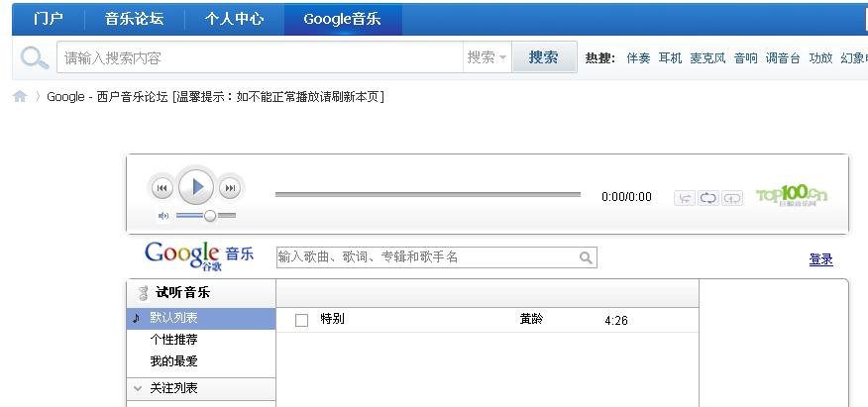
Task: Adjust the volume slider knob
Action: [x=210, y=216]
